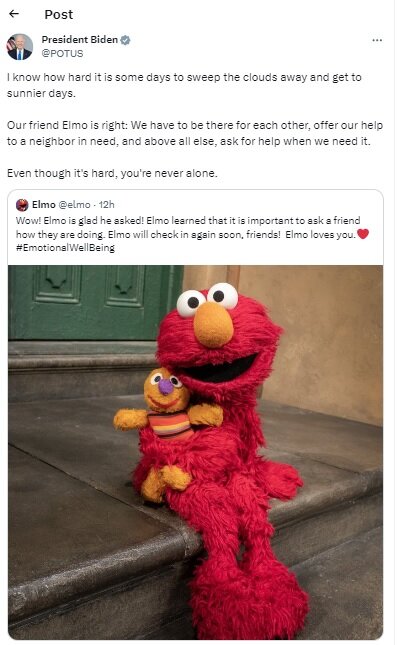The image size is (397, 645).
Task: Open the President Biden display name
Action: point(79,39)
